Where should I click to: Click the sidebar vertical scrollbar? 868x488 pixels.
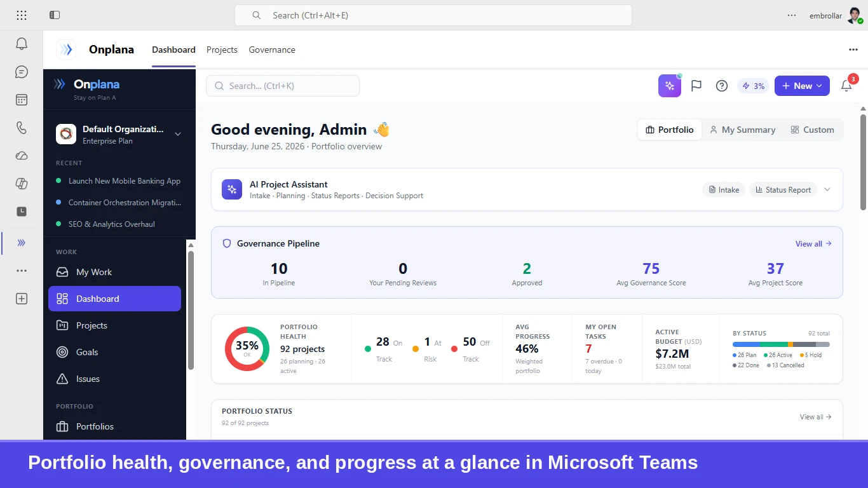point(191,310)
